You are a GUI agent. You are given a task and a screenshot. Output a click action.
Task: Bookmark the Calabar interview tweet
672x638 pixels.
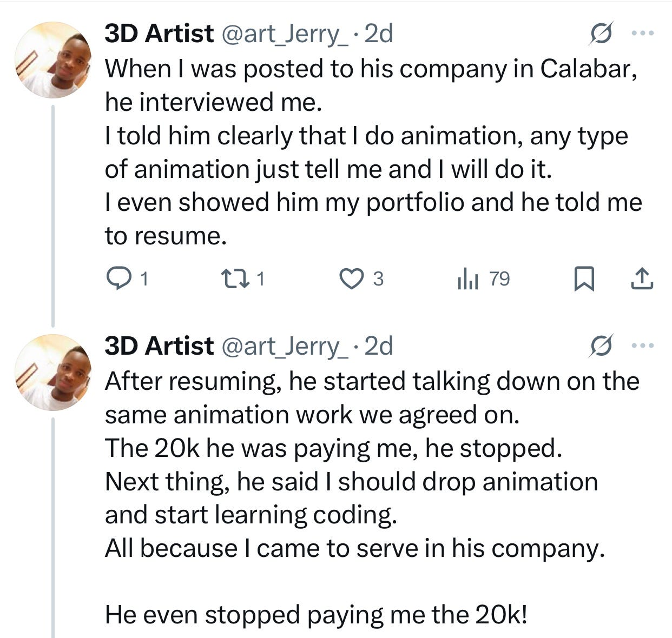(583, 279)
